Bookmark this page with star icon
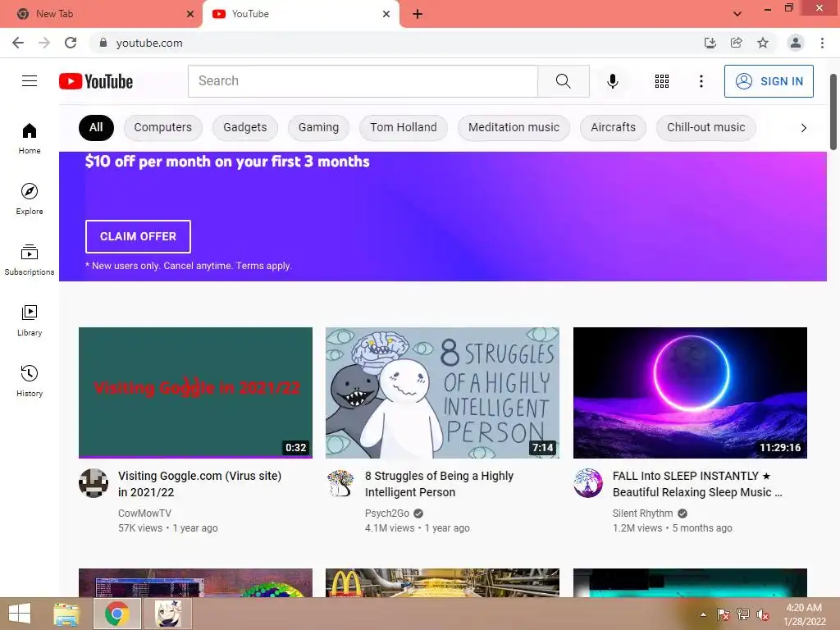This screenshot has width=840, height=630. (762, 43)
